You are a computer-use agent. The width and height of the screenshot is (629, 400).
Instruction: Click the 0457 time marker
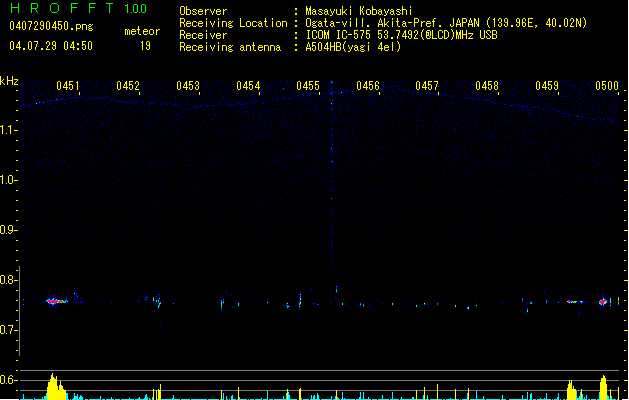pyautogui.click(x=427, y=86)
